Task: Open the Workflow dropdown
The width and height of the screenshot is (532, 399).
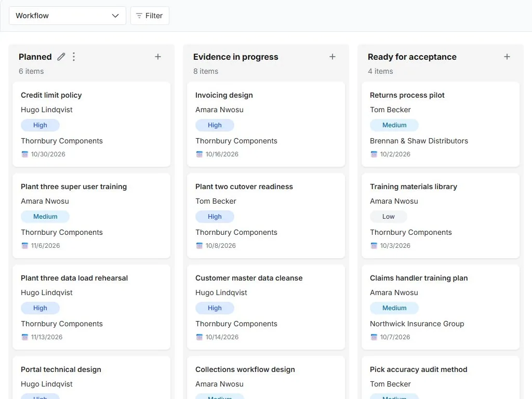Action: (67, 16)
